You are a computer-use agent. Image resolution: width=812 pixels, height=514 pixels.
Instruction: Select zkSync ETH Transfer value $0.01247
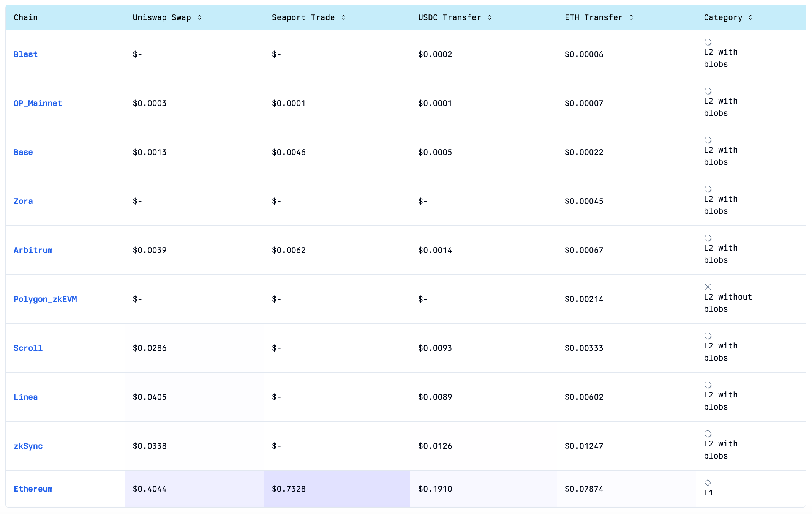(584, 446)
